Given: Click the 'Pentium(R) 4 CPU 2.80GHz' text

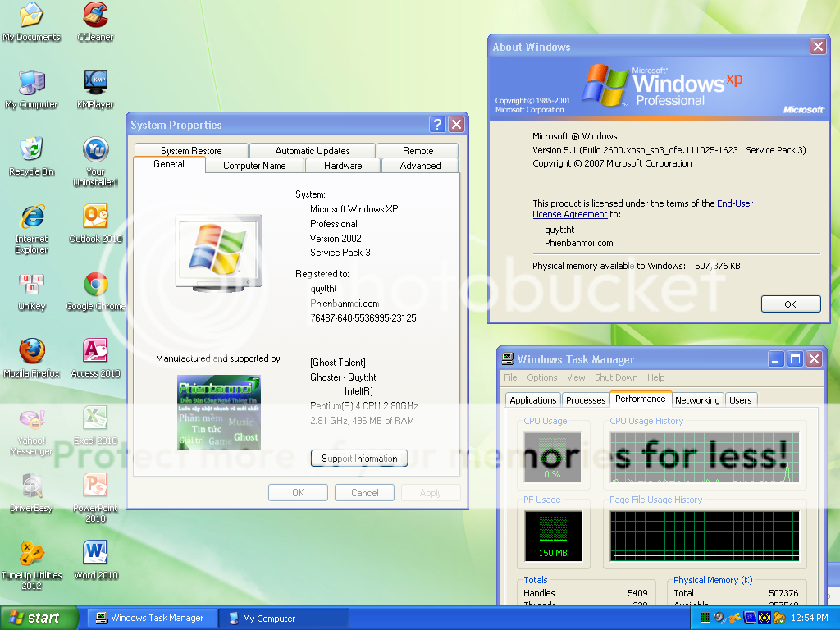Looking at the screenshot, I should click(363, 406).
